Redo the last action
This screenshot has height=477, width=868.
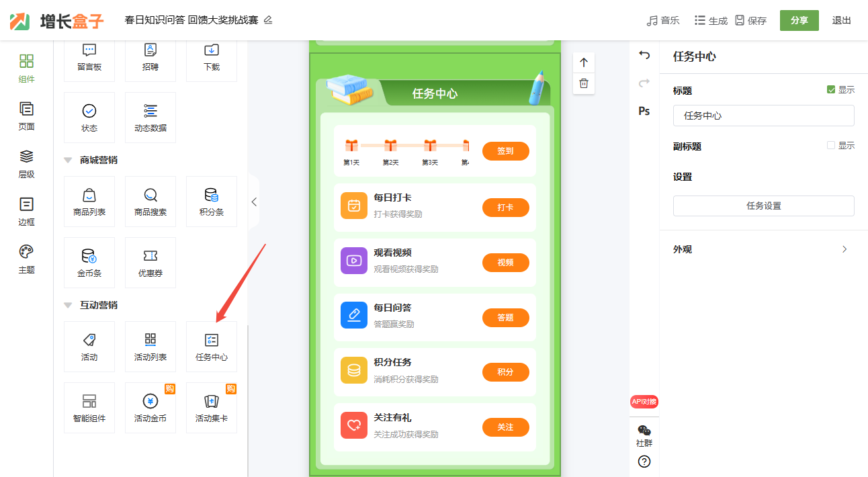pos(644,83)
